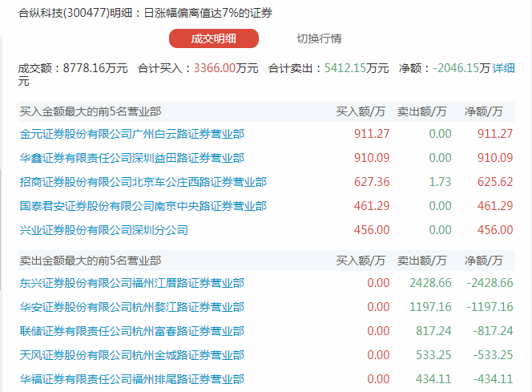Click sell amount 0.00 in 金元证券 row

[440, 134]
